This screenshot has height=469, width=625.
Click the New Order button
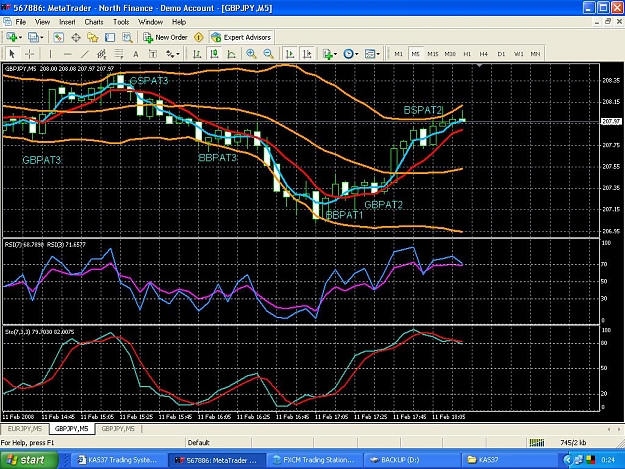tap(165, 37)
